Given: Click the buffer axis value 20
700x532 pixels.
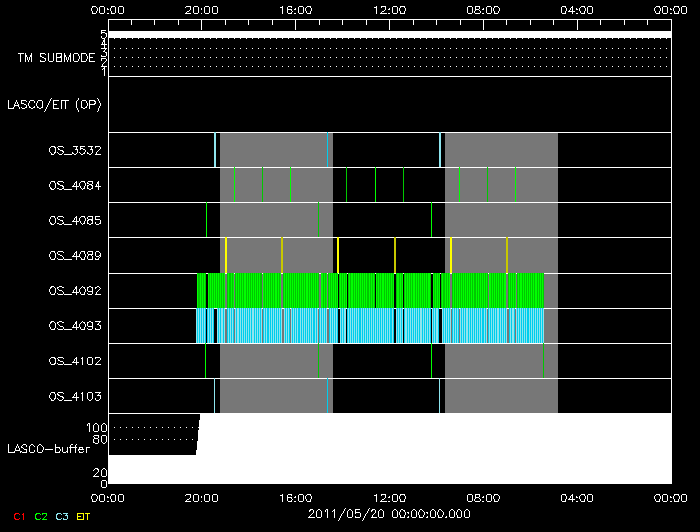Looking at the screenshot, I should coord(100,473).
